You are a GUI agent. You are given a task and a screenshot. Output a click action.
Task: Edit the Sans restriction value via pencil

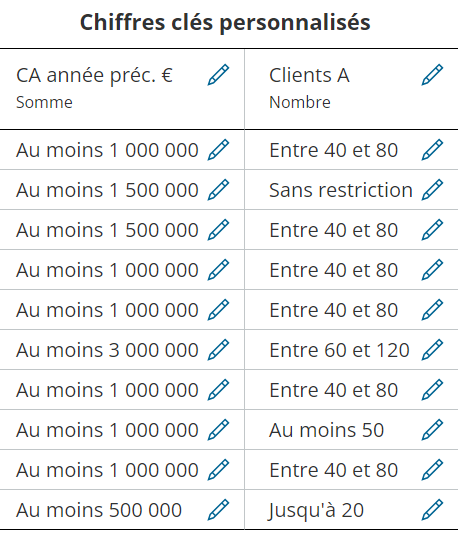coord(432,189)
